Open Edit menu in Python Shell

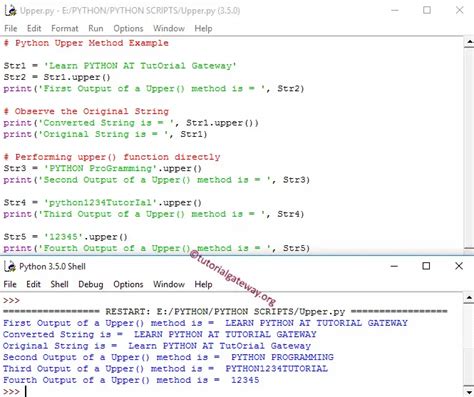tap(33, 284)
